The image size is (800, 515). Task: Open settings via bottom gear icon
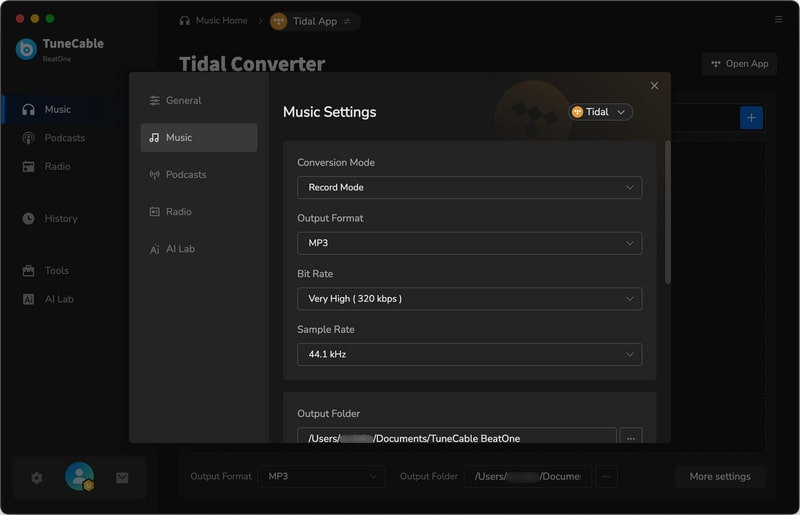37,478
